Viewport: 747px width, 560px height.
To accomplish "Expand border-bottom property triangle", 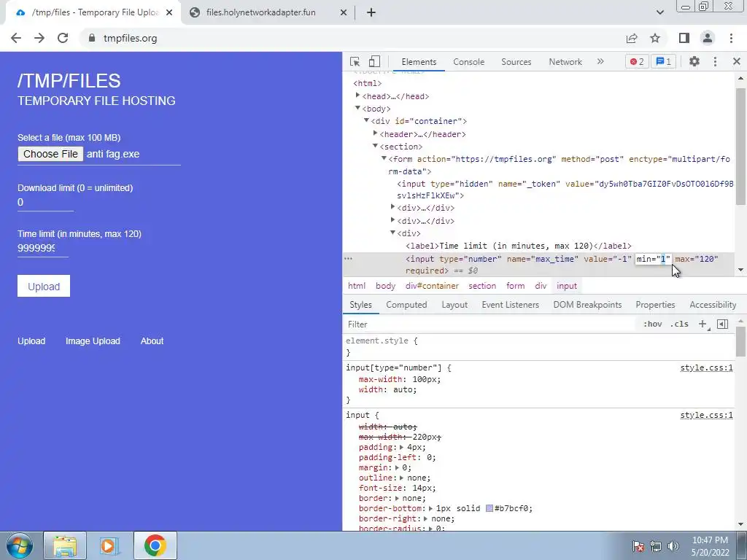I will pos(430,508).
